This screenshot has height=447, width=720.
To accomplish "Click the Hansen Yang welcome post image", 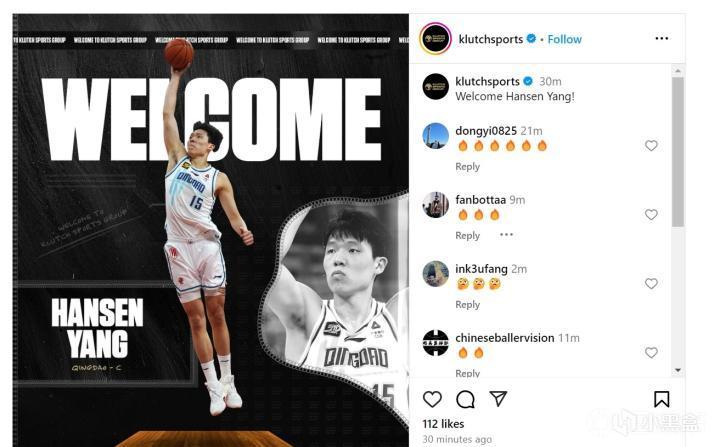I will (211, 230).
